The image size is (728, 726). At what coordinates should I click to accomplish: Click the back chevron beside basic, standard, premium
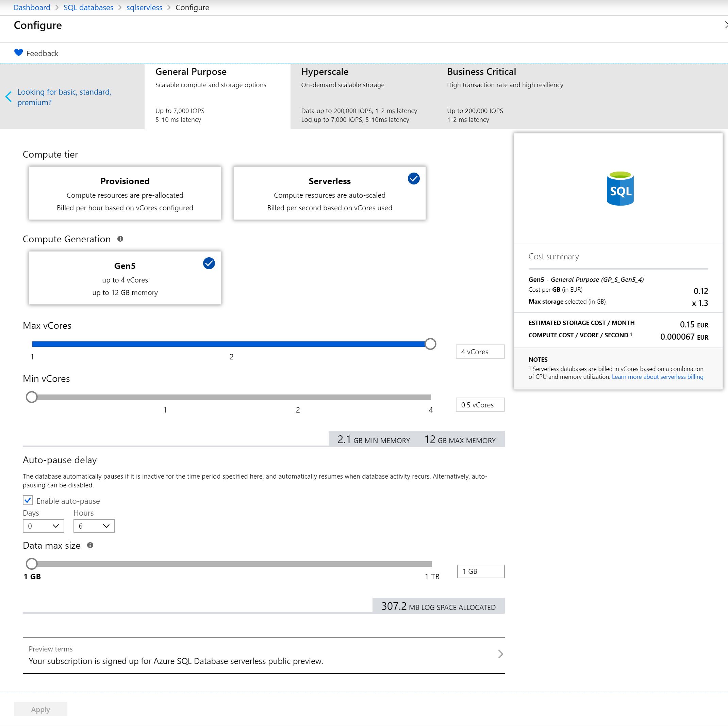(8, 97)
